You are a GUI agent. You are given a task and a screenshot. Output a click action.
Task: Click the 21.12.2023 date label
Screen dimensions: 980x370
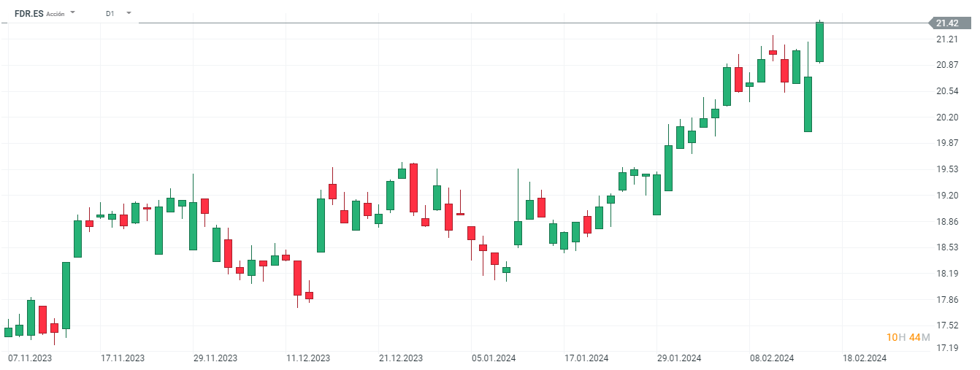(401, 358)
